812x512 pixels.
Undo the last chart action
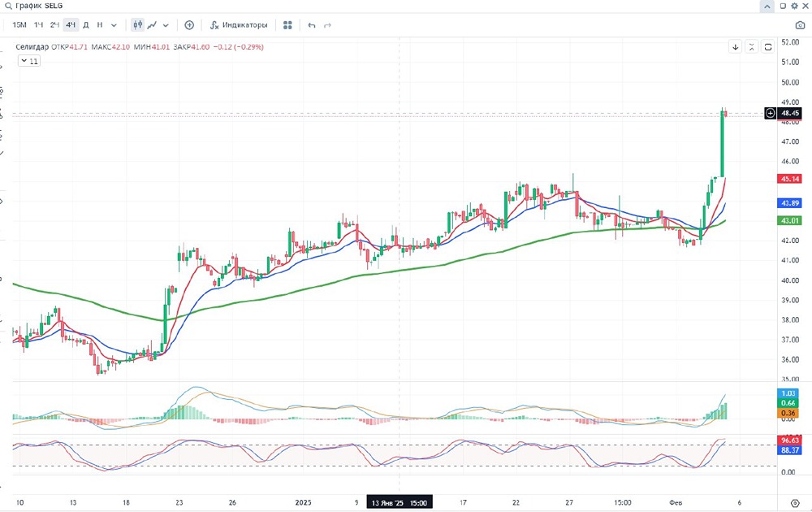click(311, 25)
